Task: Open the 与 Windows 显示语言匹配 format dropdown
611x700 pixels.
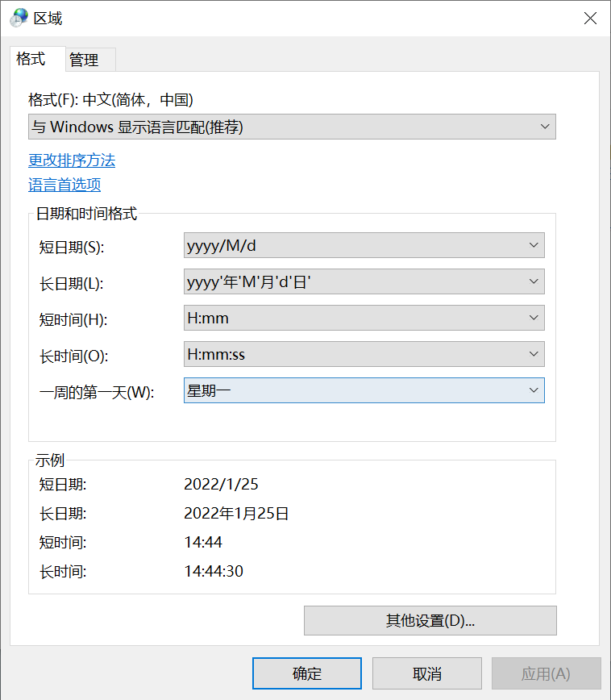Action: (x=292, y=127)
